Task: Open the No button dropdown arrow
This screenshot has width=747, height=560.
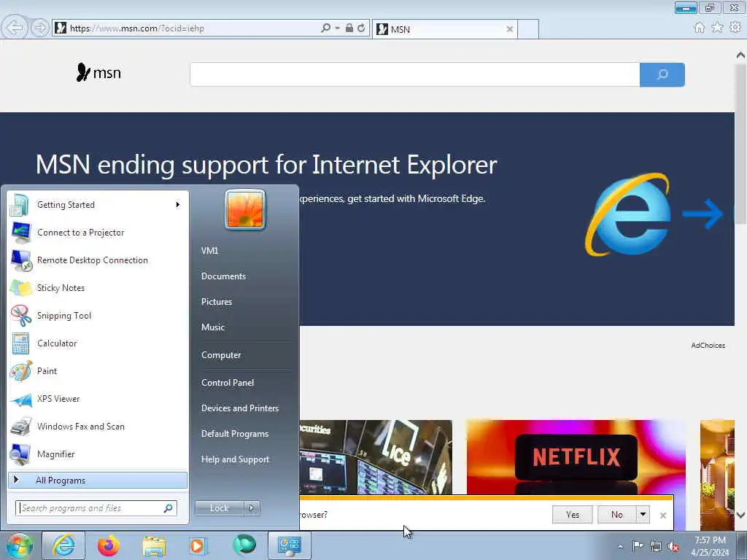Action: coord(643,514)
